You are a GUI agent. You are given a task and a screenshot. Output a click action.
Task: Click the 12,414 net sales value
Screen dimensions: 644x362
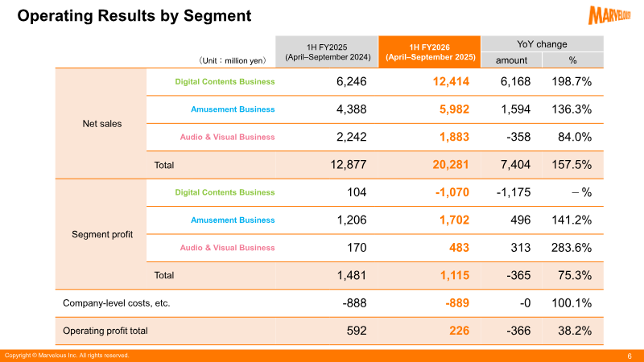451,81
